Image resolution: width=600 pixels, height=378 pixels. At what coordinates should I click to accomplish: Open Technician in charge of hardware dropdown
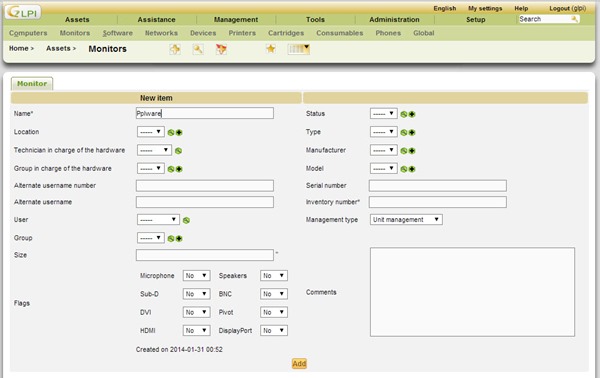coord(154,150)
